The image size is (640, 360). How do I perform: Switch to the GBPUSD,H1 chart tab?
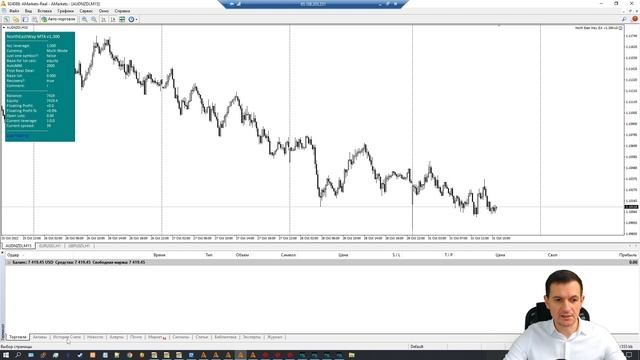[79, 246]
